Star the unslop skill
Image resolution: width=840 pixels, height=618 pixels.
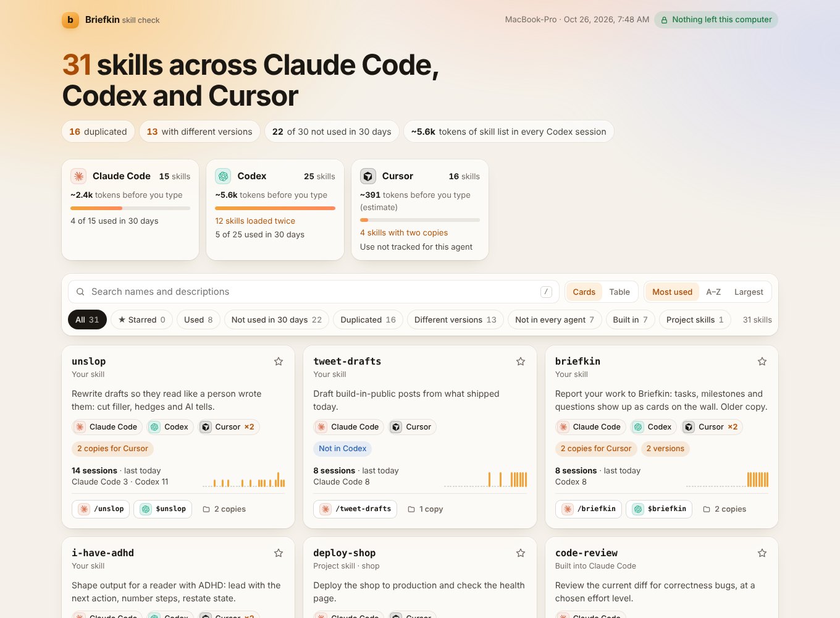tap(279, 362)
